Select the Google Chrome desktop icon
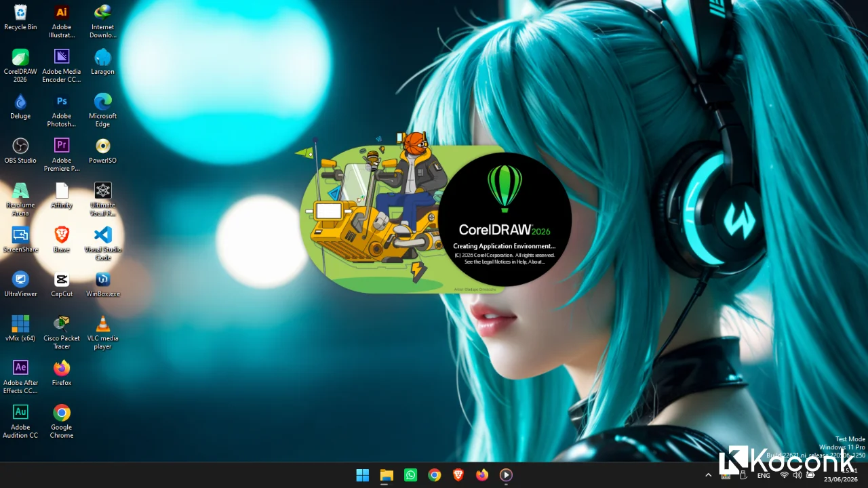This screenshot has width=868, height=488. tap(62, 421)
